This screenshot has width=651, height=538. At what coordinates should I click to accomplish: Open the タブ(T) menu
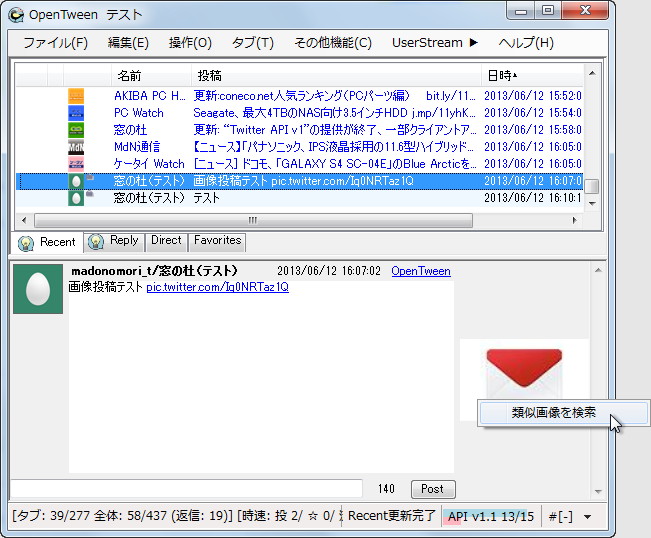(x=252, y=43)
